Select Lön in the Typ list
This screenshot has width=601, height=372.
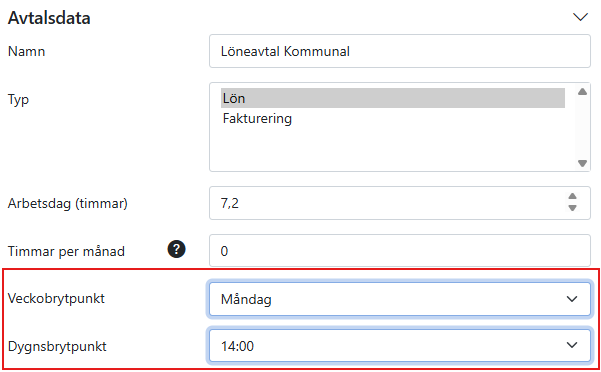(392, 98)
